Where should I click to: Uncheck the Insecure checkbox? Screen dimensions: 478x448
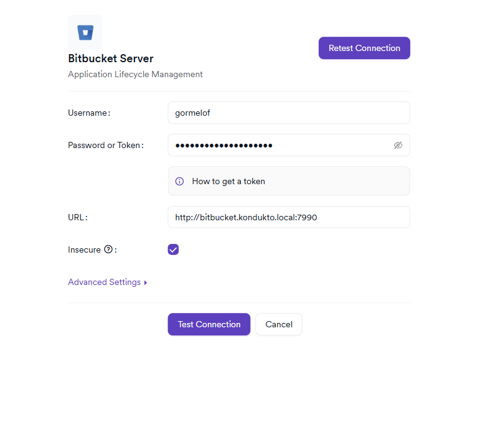coord(173,250)
